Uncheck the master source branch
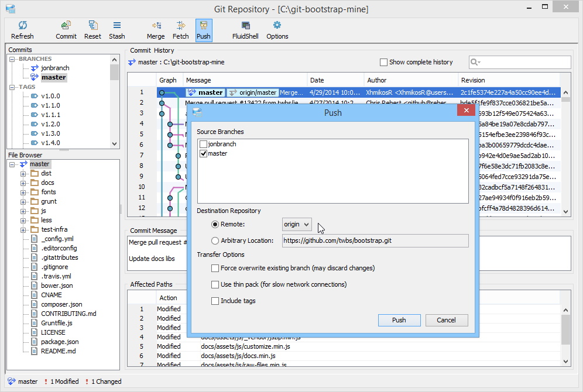This screenshot has height=392, width=583. coord(203,153)
